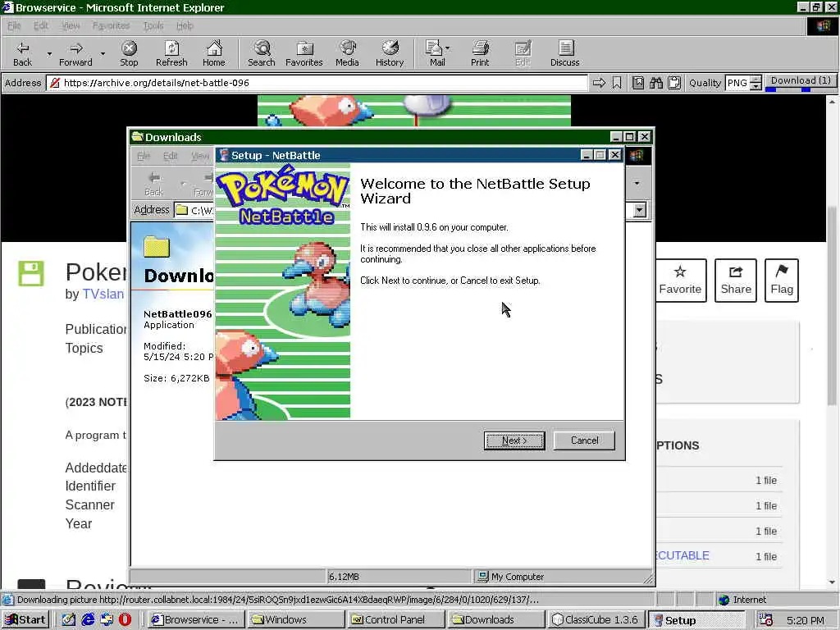Open the Favorites menu in Internet Explorer
Image resolution: width=840 pixels, height=630 pixels.
(111, 25)
